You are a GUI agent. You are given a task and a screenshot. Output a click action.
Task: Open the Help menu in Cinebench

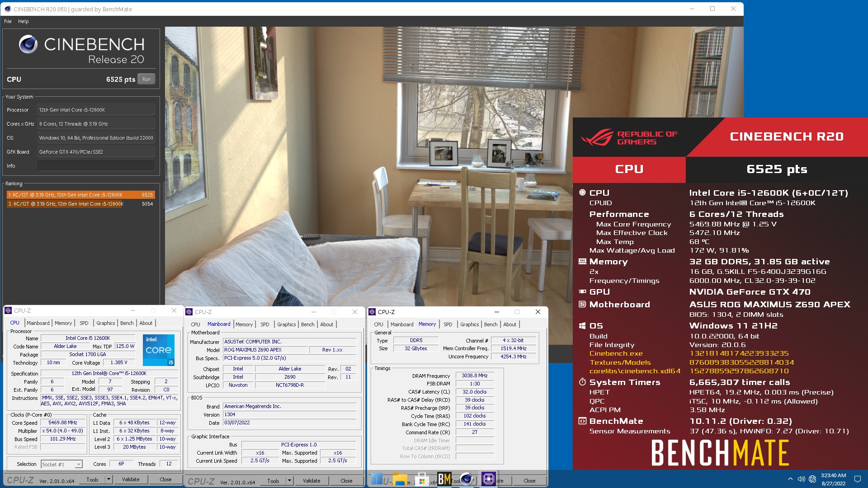23,21
